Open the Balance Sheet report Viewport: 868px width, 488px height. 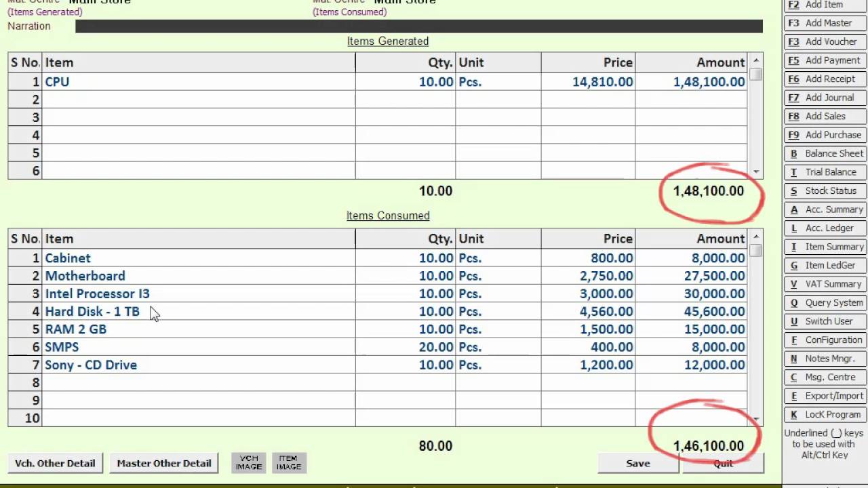(x=825, y=153)
